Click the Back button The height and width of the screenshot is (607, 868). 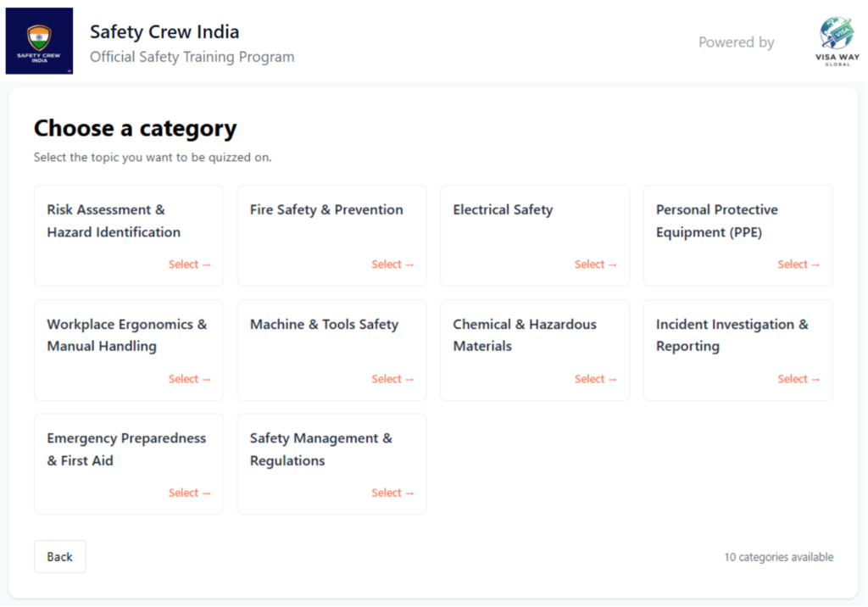(x=59, y=557)
